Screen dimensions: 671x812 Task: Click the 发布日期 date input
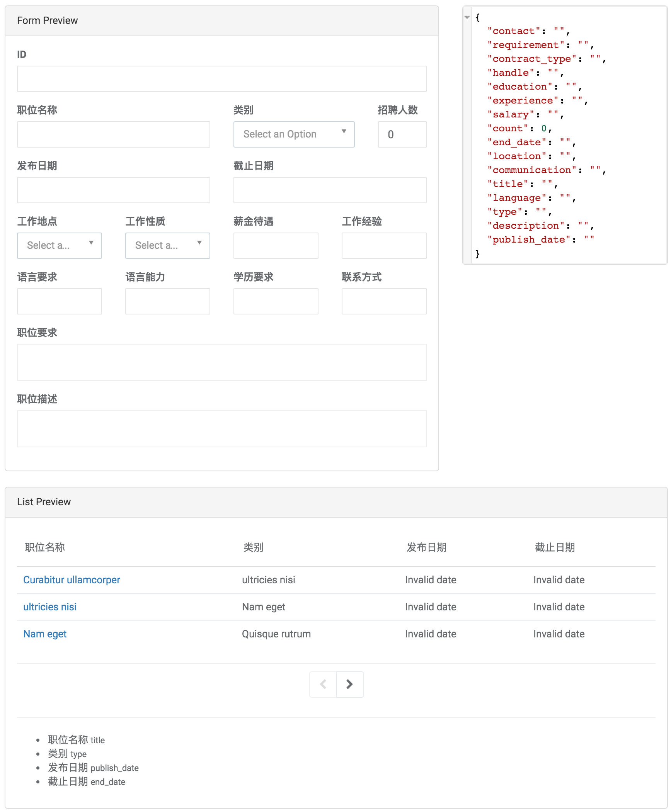[x=114, y=190]
